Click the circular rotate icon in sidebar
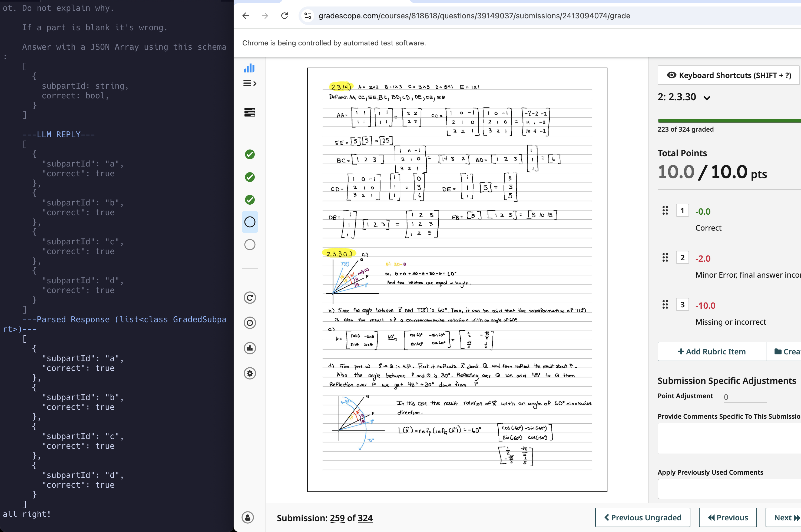 tap(250, 298)
